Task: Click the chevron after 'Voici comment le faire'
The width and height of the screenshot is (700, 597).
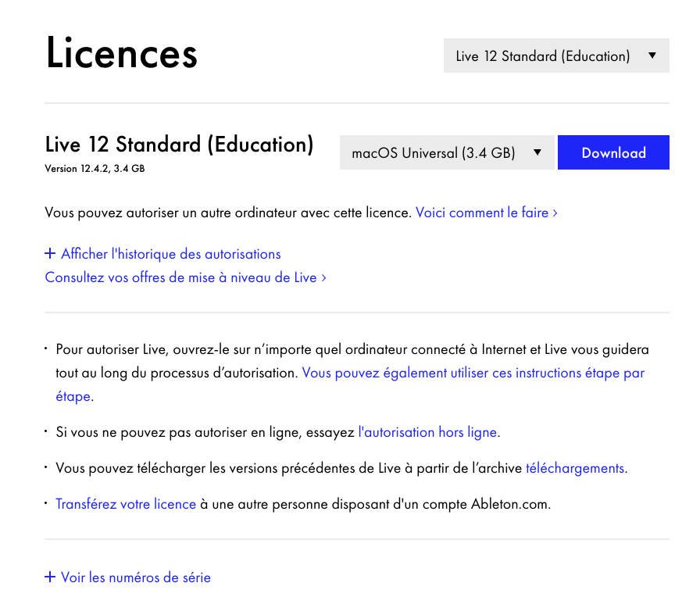Action: (x=555, y=213)
